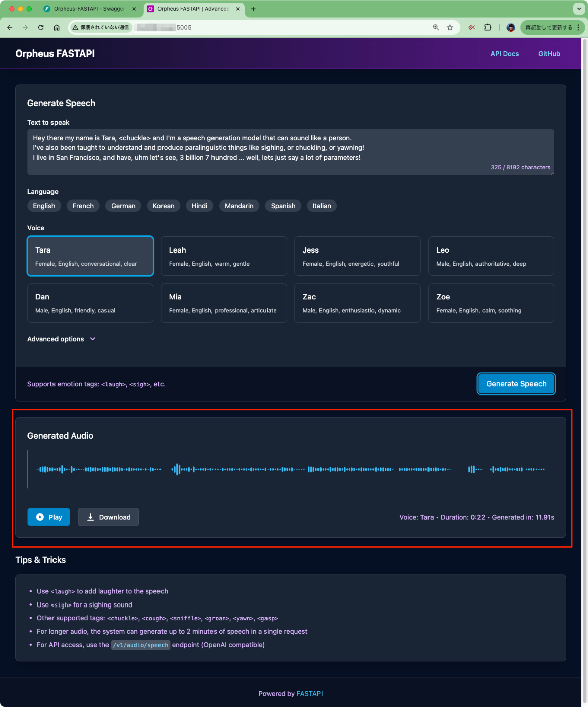Choose the Zoe voice card
Screen dimensions: 588x707
click(x=491, y=303)
